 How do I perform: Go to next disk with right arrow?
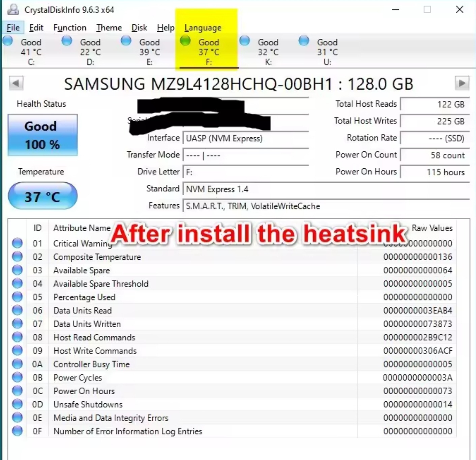point(462,83)
